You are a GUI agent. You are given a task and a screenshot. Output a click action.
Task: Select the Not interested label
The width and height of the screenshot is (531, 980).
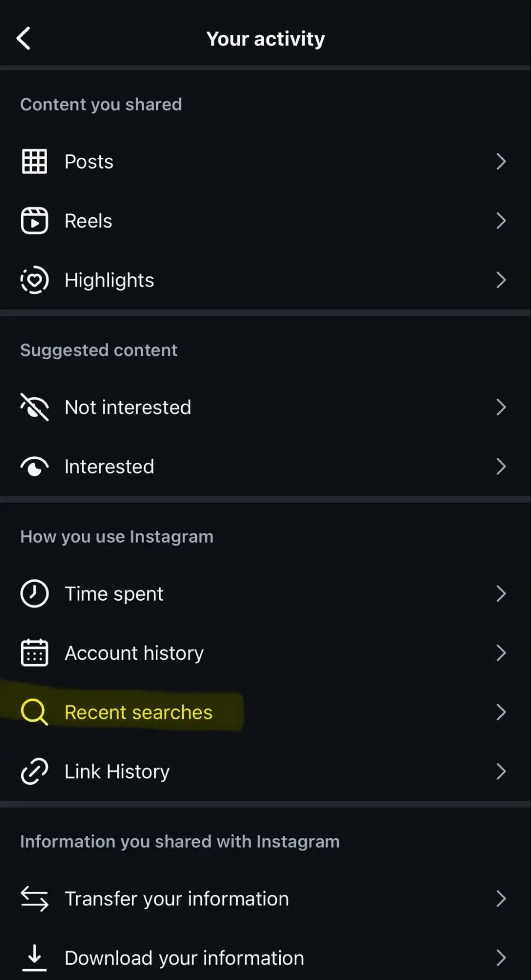(x=128, y=407)
